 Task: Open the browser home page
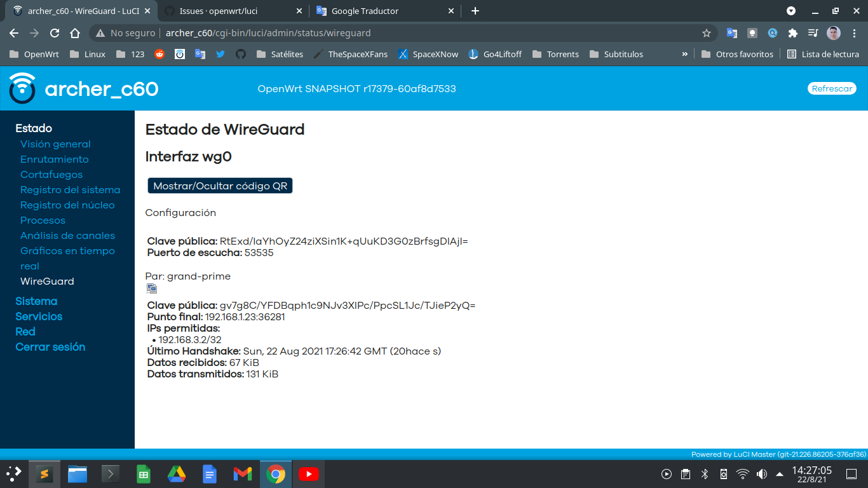coord(75,33)
